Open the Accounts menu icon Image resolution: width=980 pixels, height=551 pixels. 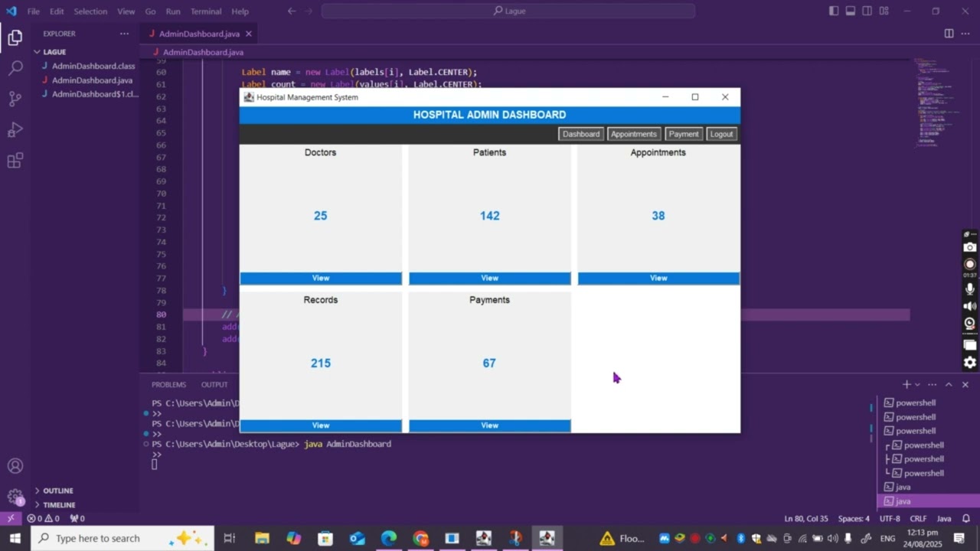[15, 466]
